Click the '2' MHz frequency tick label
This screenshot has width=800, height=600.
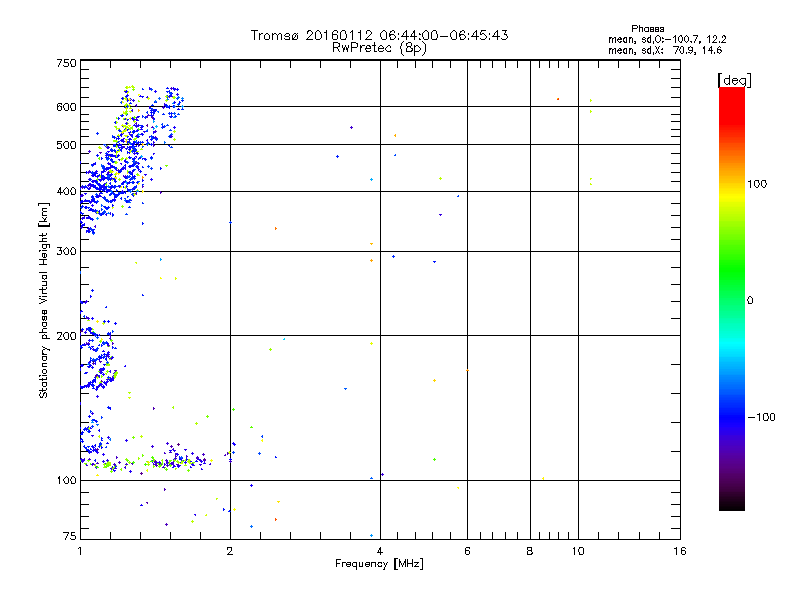coord(230,551)
